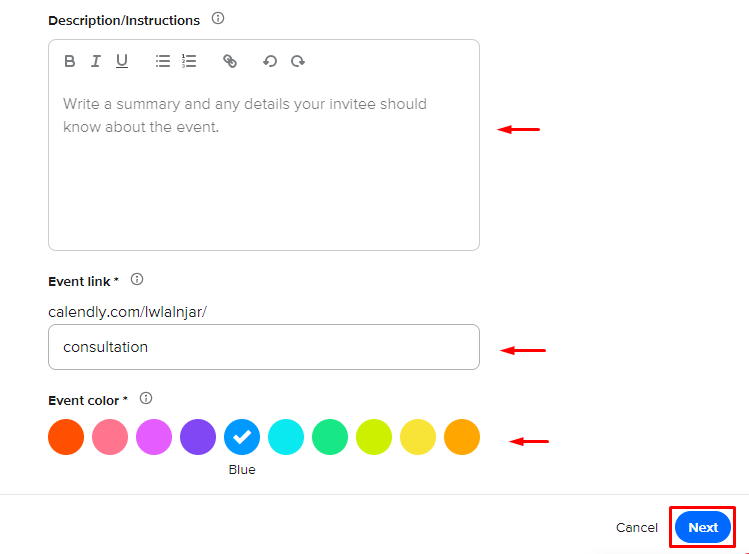Show info tooltip for Description/Instructions
Screen dimensions: 749x554
click(x=218, y=19)
